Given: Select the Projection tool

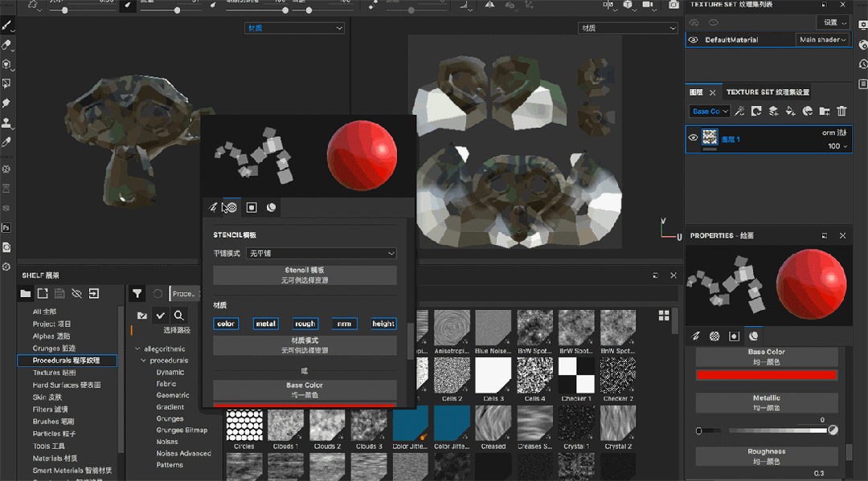Looking at the screenshot, I should pyautogui.click(x=6, y=64).
